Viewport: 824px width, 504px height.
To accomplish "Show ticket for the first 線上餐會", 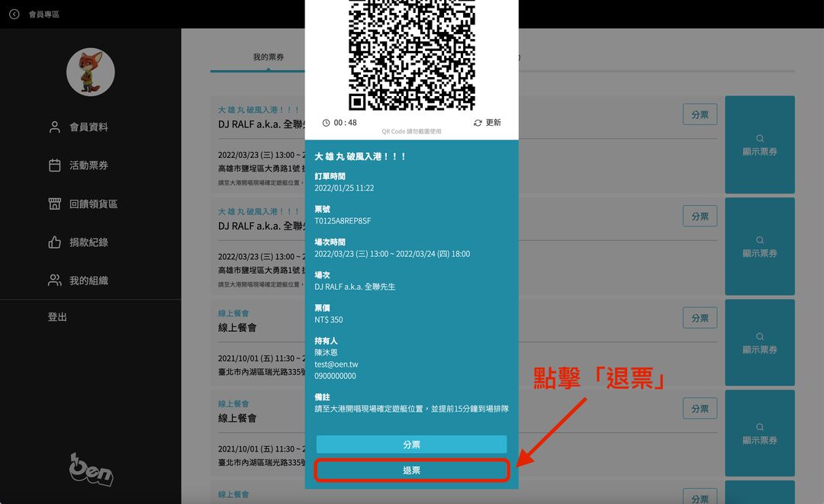I will click(759, 343).
